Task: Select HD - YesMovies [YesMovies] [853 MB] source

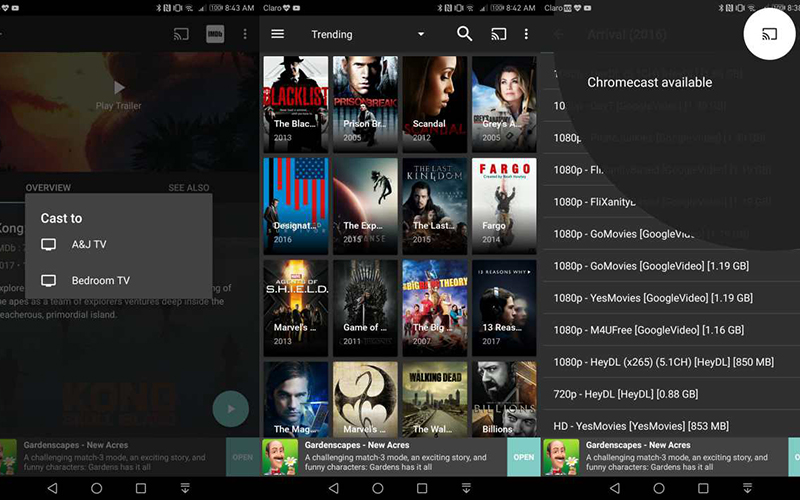Action: 671,426
